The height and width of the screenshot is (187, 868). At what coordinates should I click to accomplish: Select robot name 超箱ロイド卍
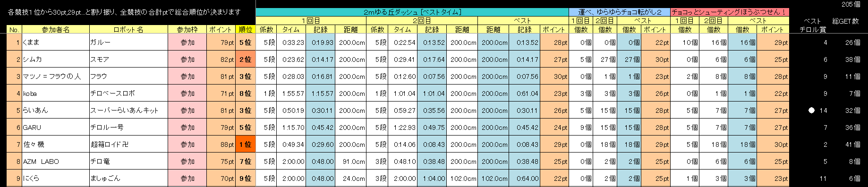[128, 144]
